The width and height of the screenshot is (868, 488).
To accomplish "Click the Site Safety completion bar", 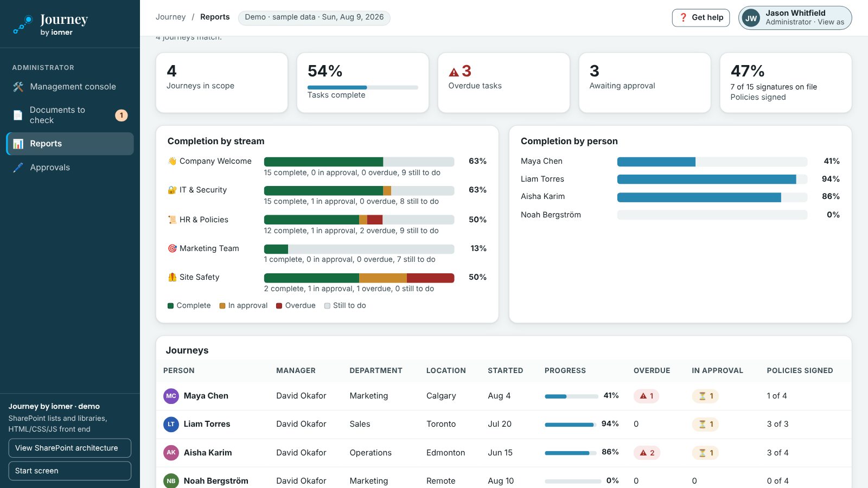I will [359, 278].
